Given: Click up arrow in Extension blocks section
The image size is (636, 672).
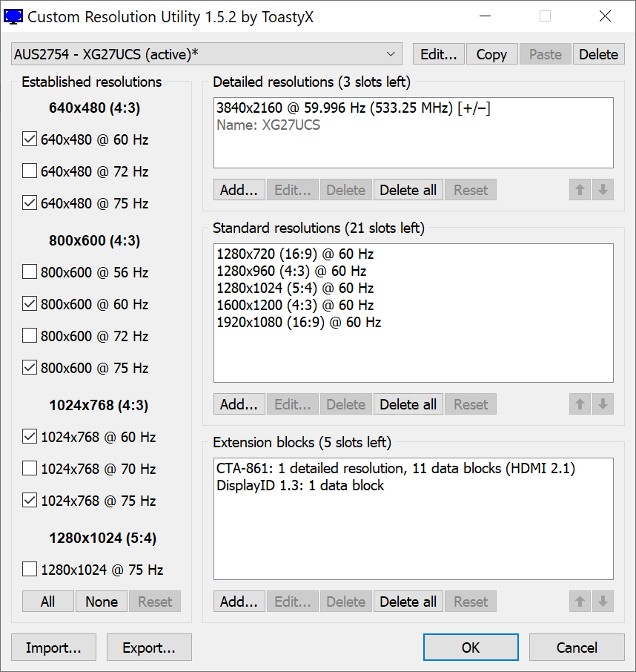Looking at the screenshot, I should (x=580, y=602).
